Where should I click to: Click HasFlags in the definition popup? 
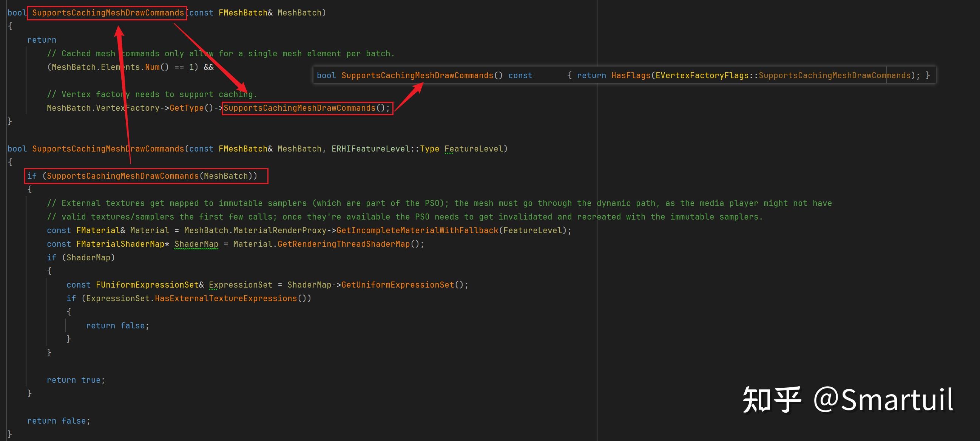(630, 76)
